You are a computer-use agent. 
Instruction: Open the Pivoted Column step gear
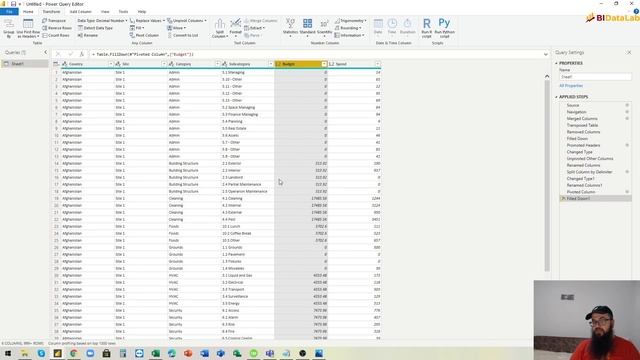tap(627, 192)
